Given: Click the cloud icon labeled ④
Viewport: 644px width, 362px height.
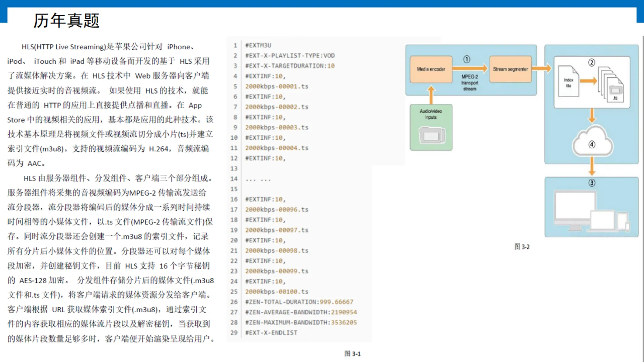Looking at the screenshot, I should click(592, 141).
